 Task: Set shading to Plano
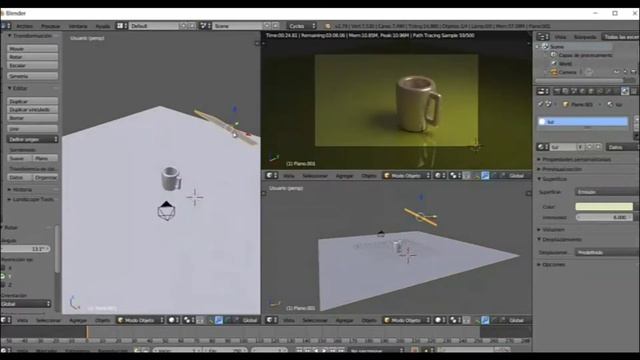tap(45, 158)
